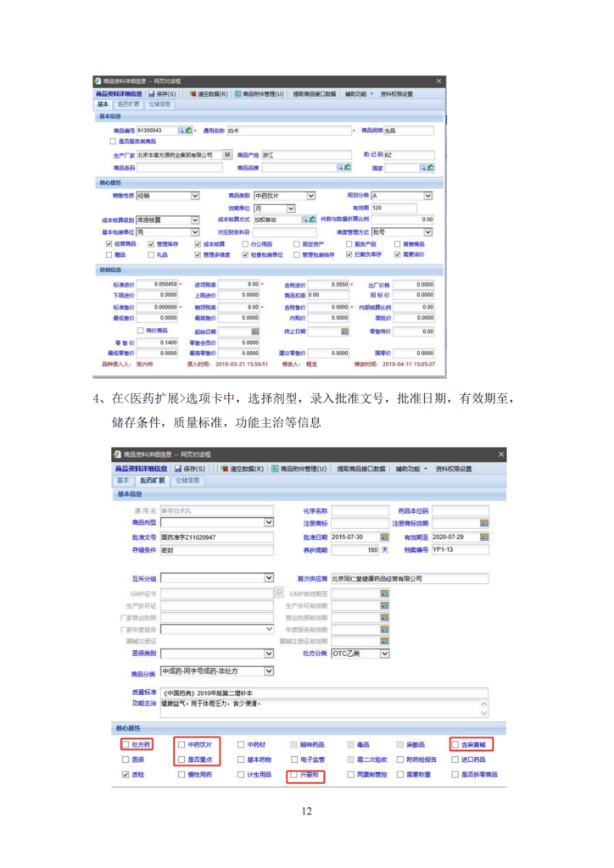Click the search magnifier beside 商品编号 91300043
The width and height of the screenshot is (614, 868).
(x=181, y=131)
